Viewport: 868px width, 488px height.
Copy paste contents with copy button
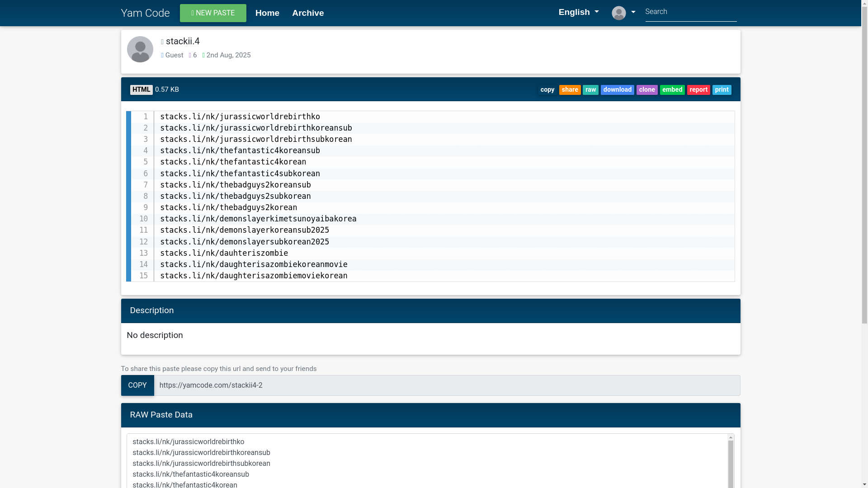pos(547,90)
